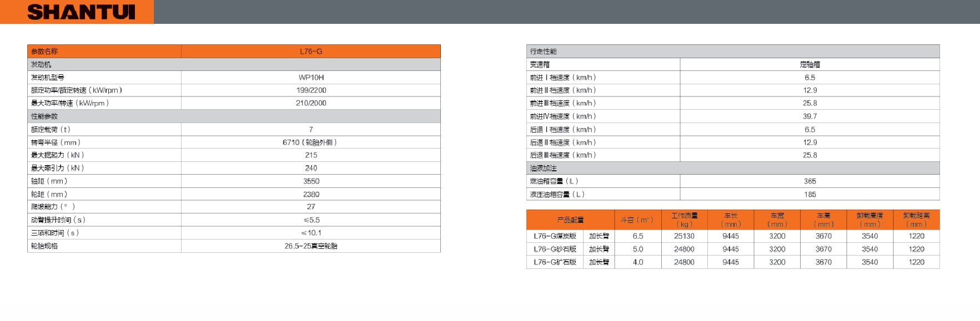Select the breakout force value 215
980x321 pixels.
pyautogui.click(x=311, y=155)
